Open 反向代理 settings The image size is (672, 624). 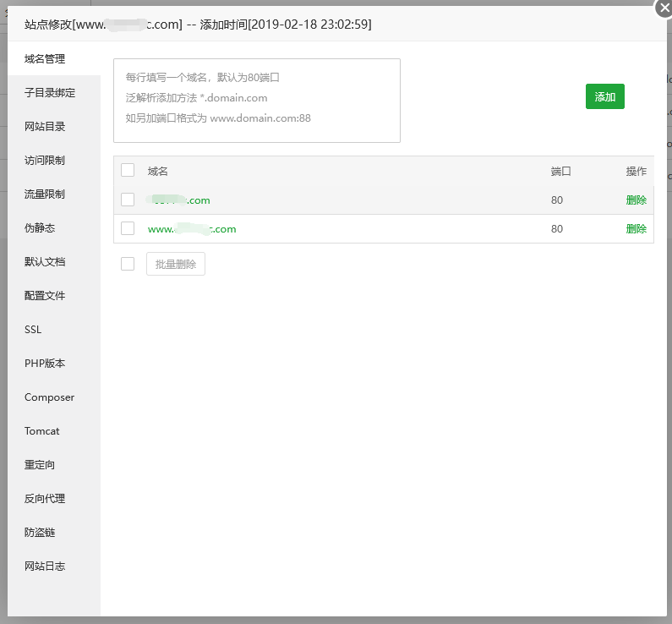[45, 499]
